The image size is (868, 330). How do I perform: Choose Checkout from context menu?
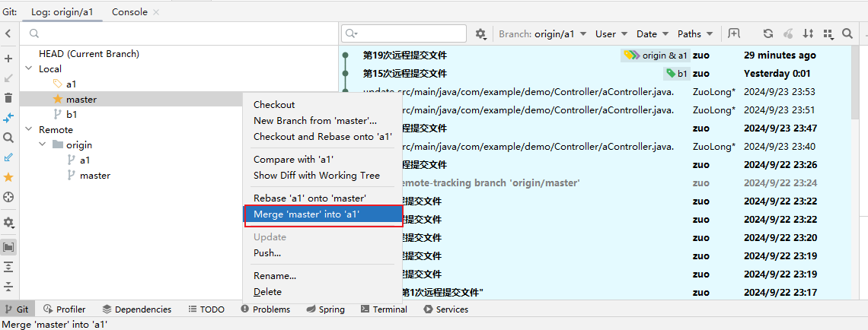(274, 105)
